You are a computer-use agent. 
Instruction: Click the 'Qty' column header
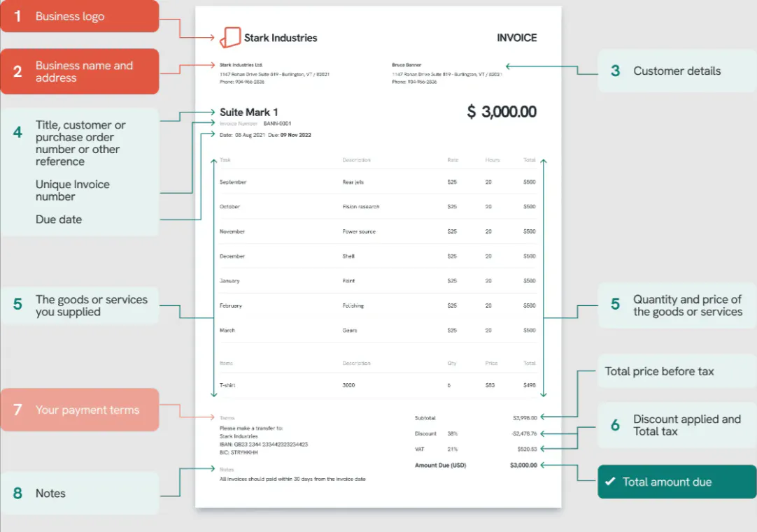452,364
